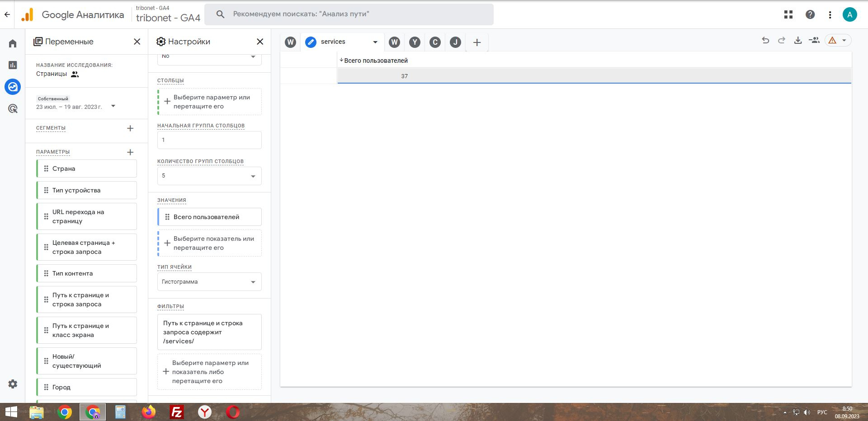Open the Advertising section icon
This screenshot has width=868, height=421.
click(13, 108)
